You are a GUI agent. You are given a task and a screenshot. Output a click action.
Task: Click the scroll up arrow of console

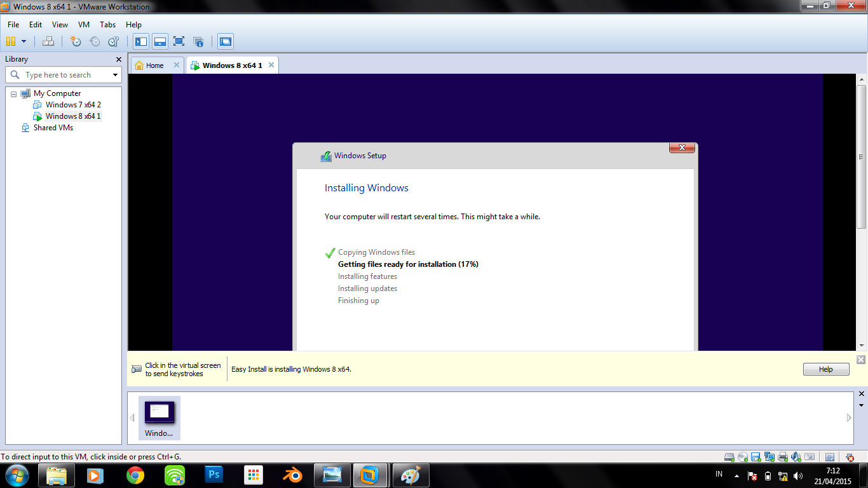(862, 79)
